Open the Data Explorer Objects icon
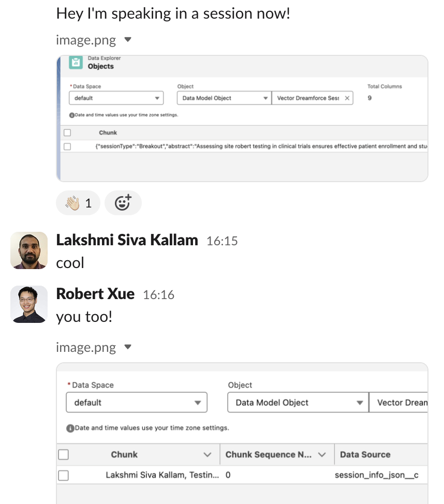The width and height of the screenshot is (444, 504). 76,63
